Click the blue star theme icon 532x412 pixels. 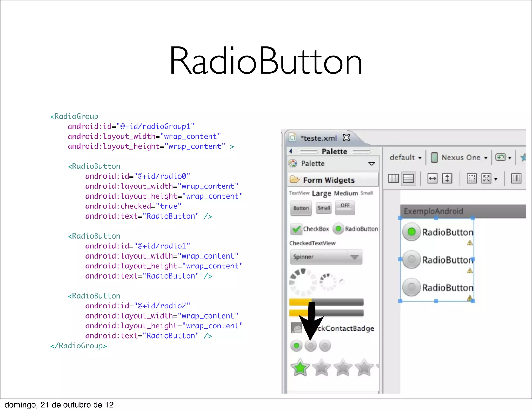pos(523,157)
